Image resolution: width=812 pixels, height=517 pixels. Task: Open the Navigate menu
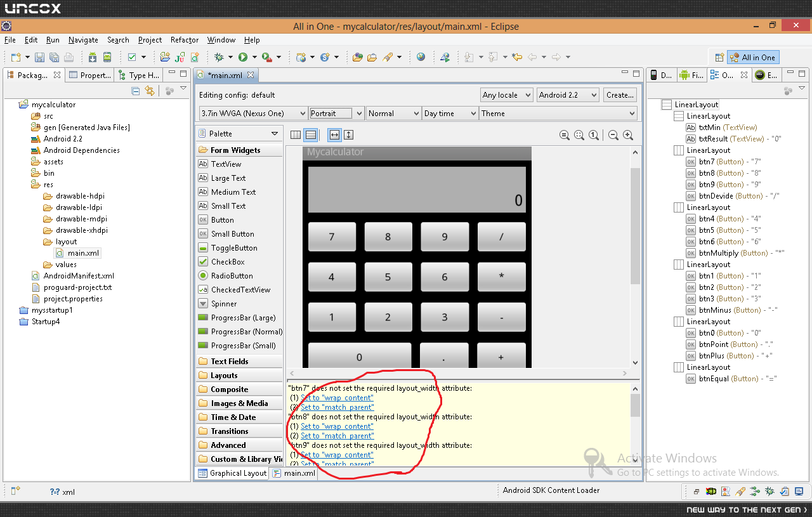[x=83, y=40]
